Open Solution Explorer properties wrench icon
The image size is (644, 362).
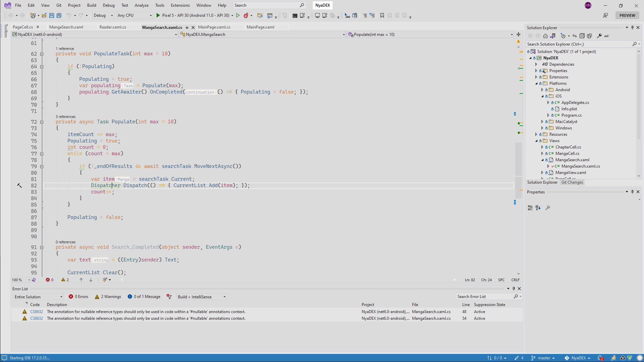599,36
